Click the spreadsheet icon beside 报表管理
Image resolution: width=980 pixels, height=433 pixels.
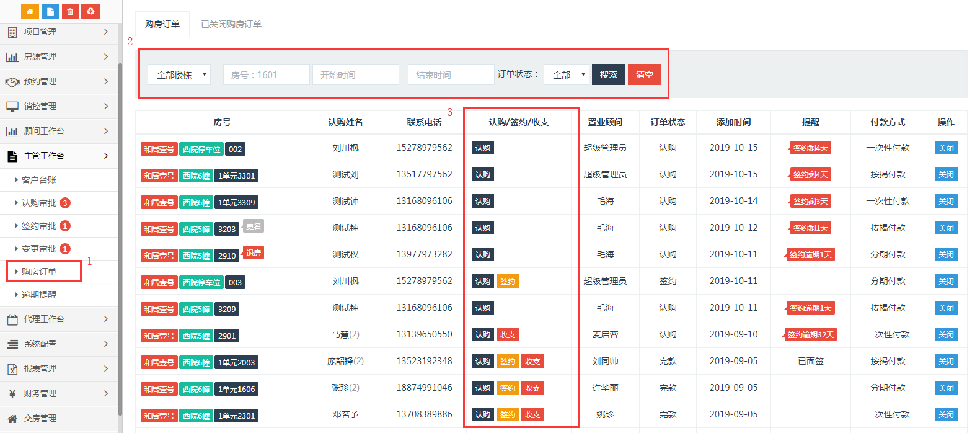[x=12, y=369]
